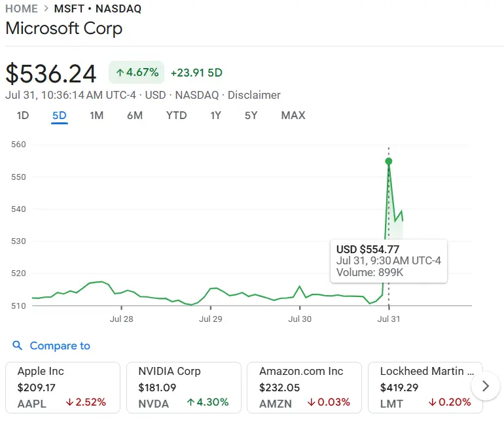Screen dimensions: 504x422
Task: Click the 5D time range tab
Action: [x=60, y=116]
